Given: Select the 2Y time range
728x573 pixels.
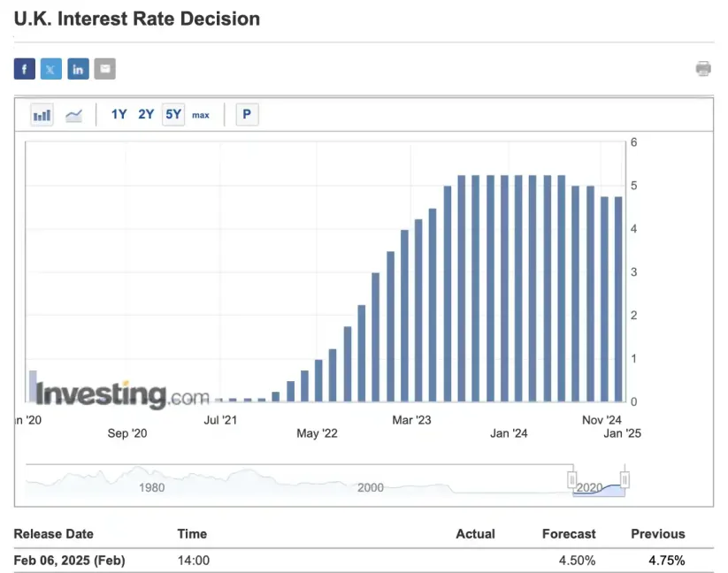Looking at the screenshot, I should coord(146,114).
